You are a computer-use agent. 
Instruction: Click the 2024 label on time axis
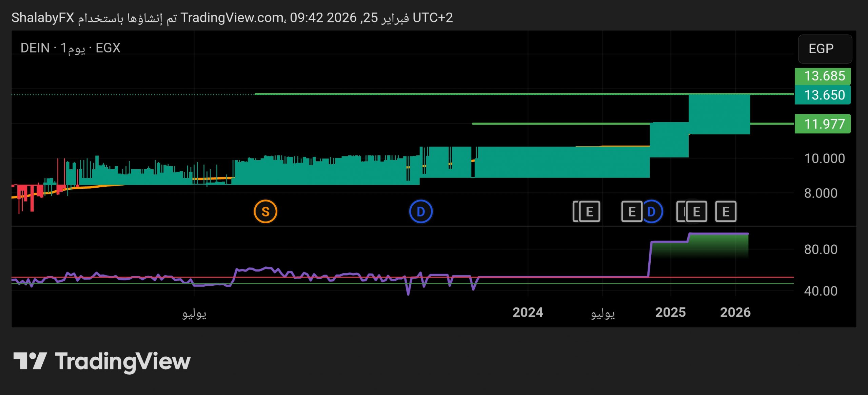tap(528, 312)
